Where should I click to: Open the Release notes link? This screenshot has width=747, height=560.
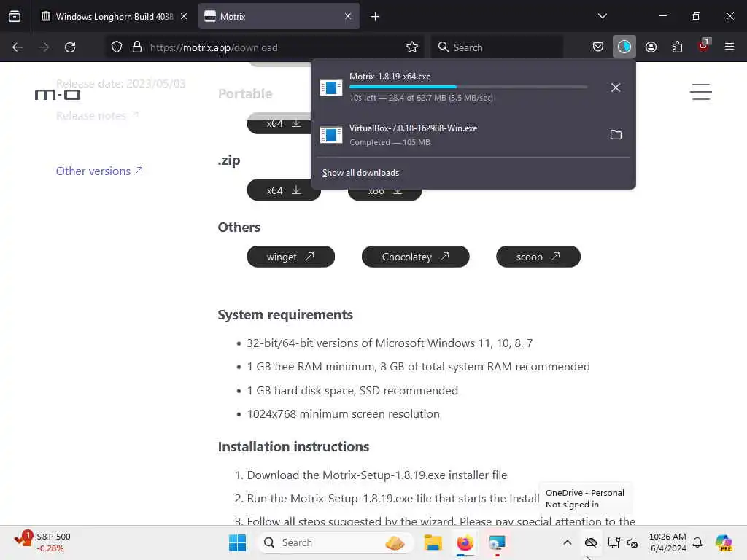point(97,116)
